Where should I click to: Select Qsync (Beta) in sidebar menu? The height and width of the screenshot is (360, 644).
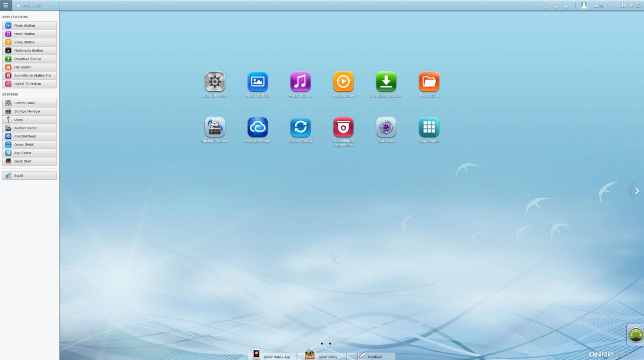pyautogui.click(x=29, y=145)
